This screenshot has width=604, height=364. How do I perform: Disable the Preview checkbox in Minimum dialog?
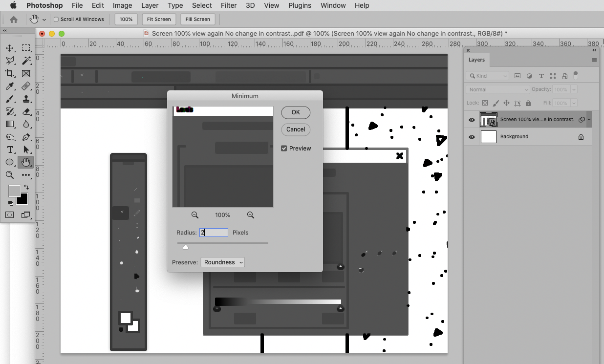point(284,148)
